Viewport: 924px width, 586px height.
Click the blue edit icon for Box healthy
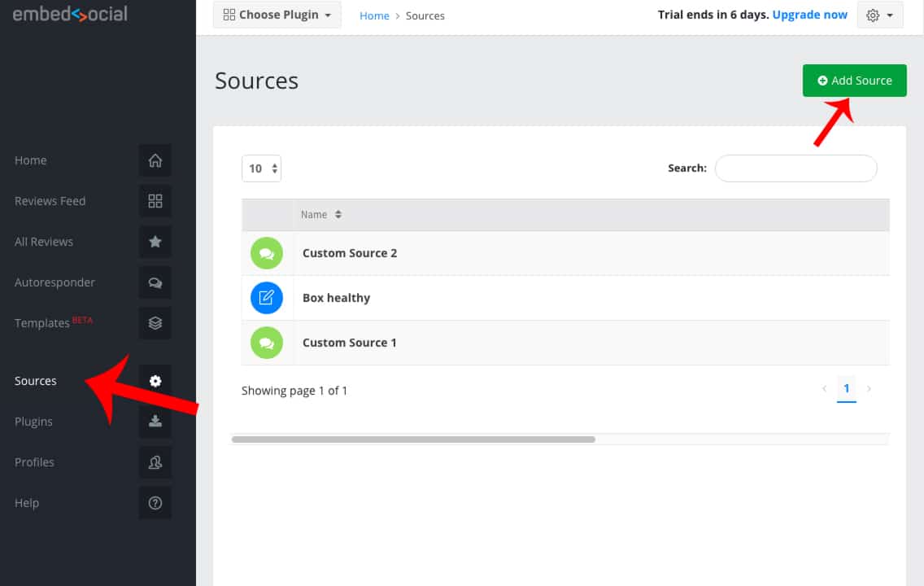pyautogui.click(x=266, y=298)
